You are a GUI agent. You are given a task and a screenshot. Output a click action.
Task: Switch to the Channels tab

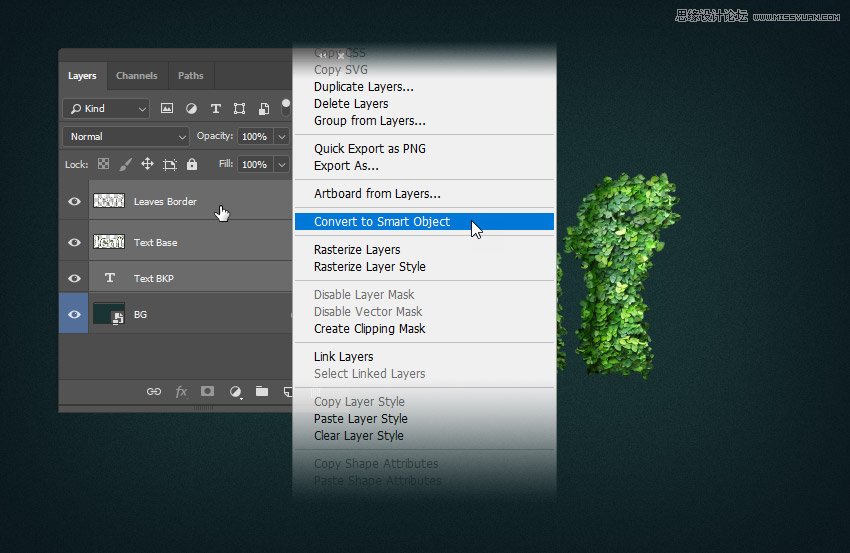(137, 76)
